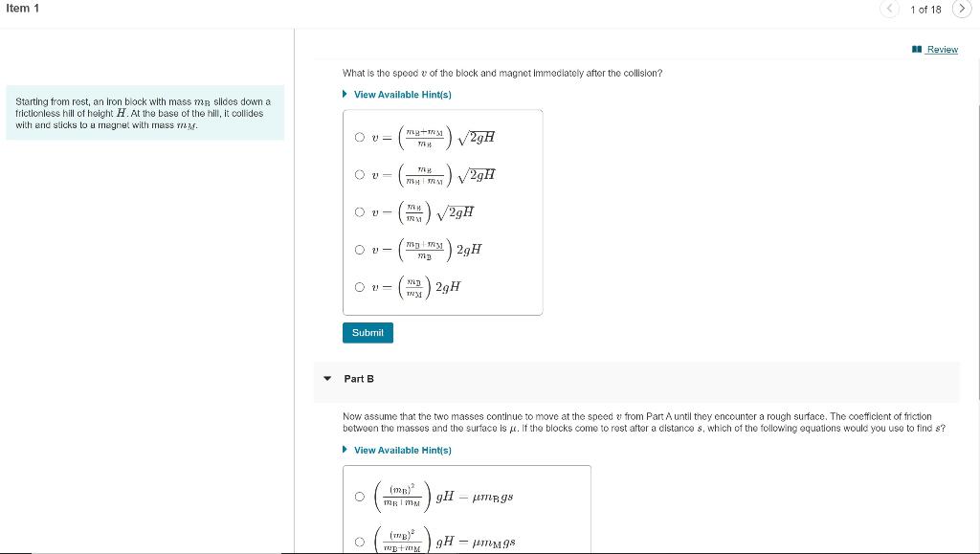Open the Review link
This screenshot has width=980, height=554.
click(941, 49)
